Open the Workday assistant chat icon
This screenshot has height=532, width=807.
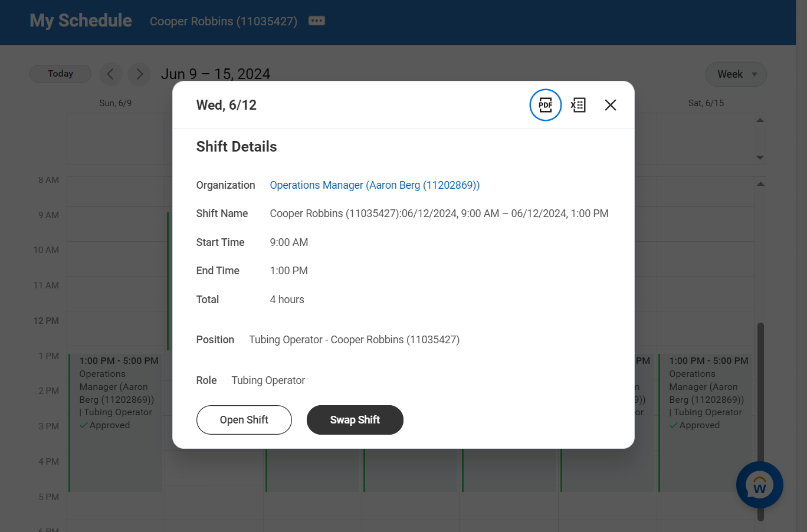[760, 485]
